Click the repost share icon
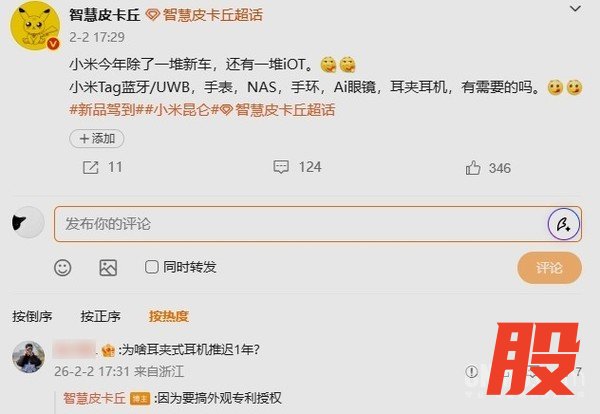The height and width of the screenshot is (414, 600). [x=91, y=168]
